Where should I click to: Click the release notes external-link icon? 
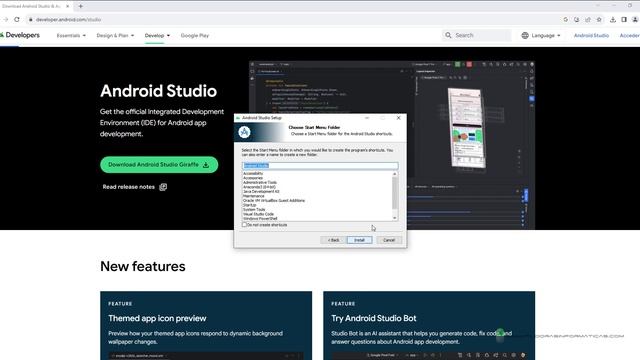[163, 187]
